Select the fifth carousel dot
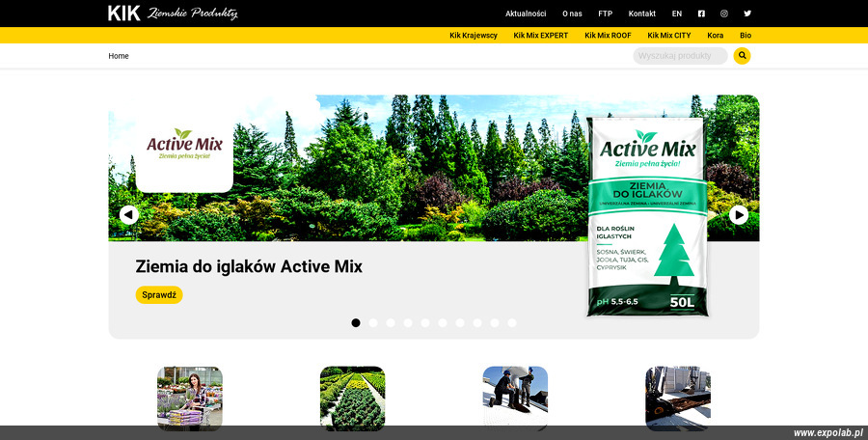The width and height of the screenshot is (868, 440). tap(425, 322)
